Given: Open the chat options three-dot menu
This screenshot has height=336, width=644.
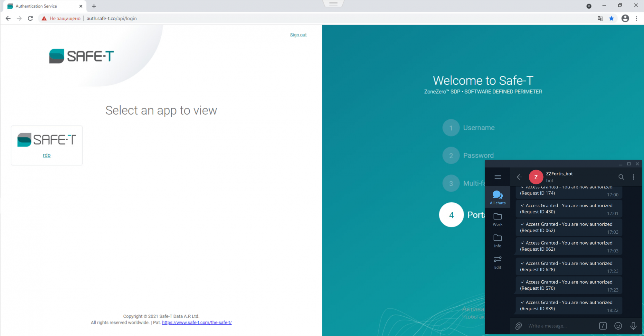Looking at the screenshot, I should (633, 177).
